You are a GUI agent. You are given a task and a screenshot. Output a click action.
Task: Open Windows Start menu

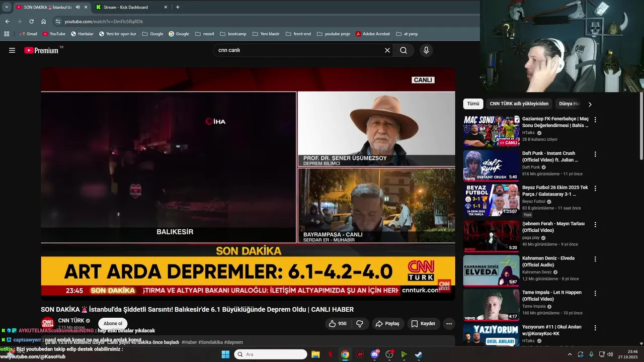point(225,354)
